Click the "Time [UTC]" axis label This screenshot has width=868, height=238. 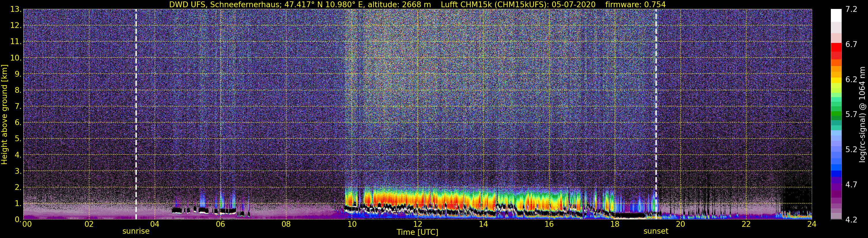417,232
